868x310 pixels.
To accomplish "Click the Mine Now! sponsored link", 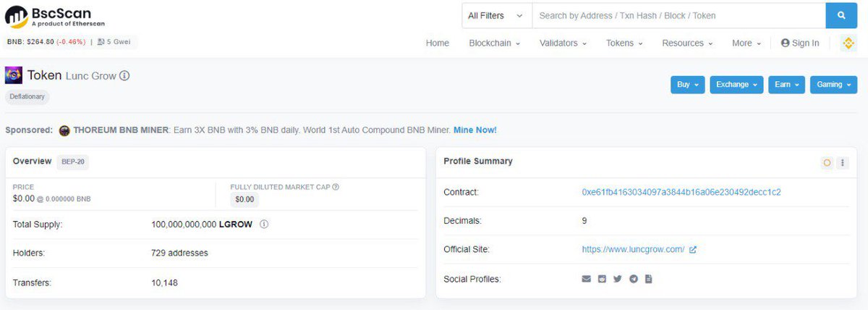I will point(475,130).
